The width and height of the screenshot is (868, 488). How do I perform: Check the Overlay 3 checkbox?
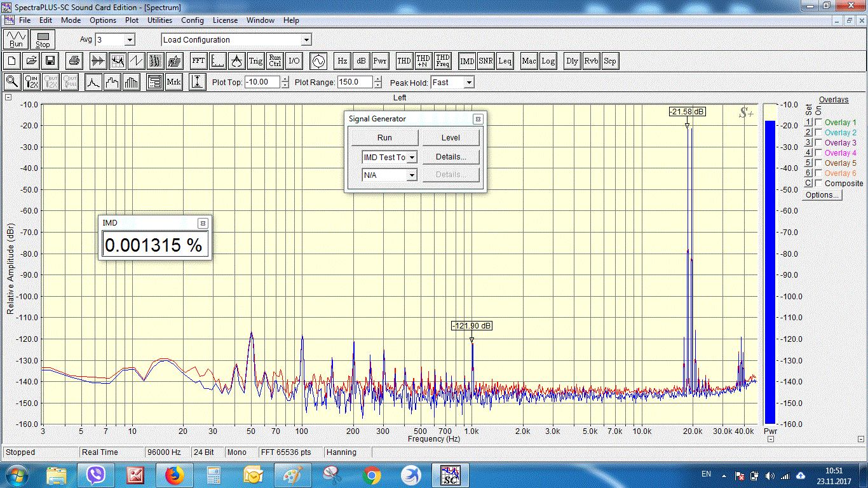pyautogui.click(x=818, y=143)
